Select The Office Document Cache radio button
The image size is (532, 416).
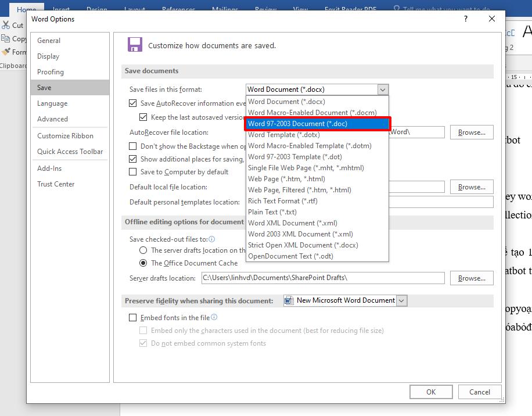(x=143, y=263)
